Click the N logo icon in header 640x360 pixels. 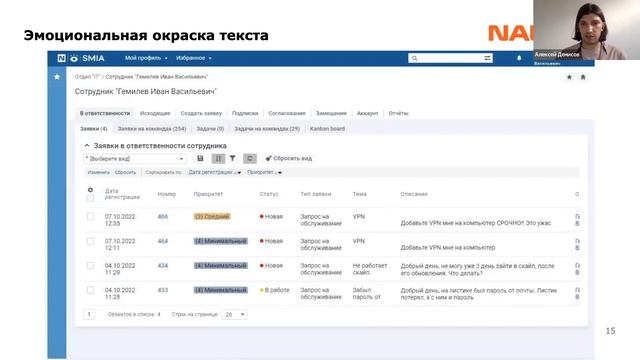(61, 58)
